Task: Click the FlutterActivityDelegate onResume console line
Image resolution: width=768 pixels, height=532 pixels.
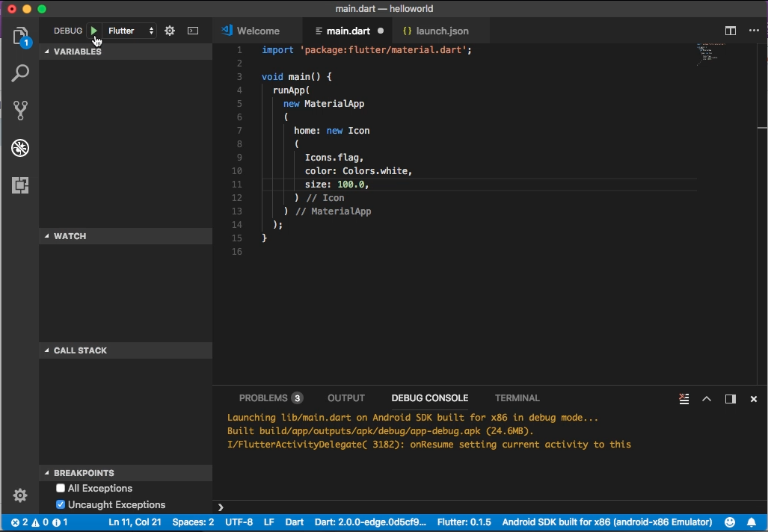Action: click(429, 445)
